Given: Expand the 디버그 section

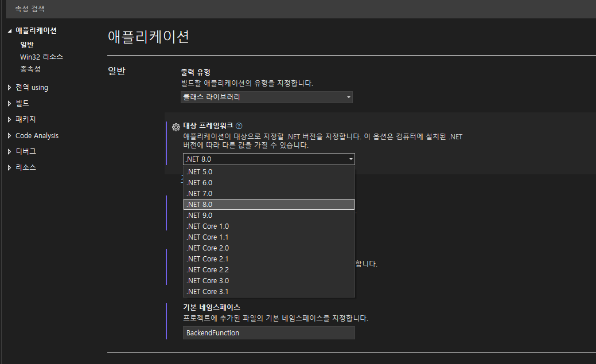Looking at the screenshot, I should coord(10,151).
